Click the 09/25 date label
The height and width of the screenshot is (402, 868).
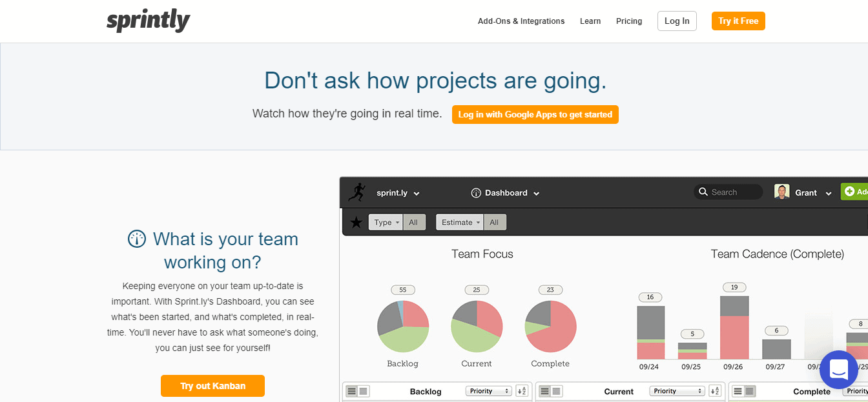692,367
